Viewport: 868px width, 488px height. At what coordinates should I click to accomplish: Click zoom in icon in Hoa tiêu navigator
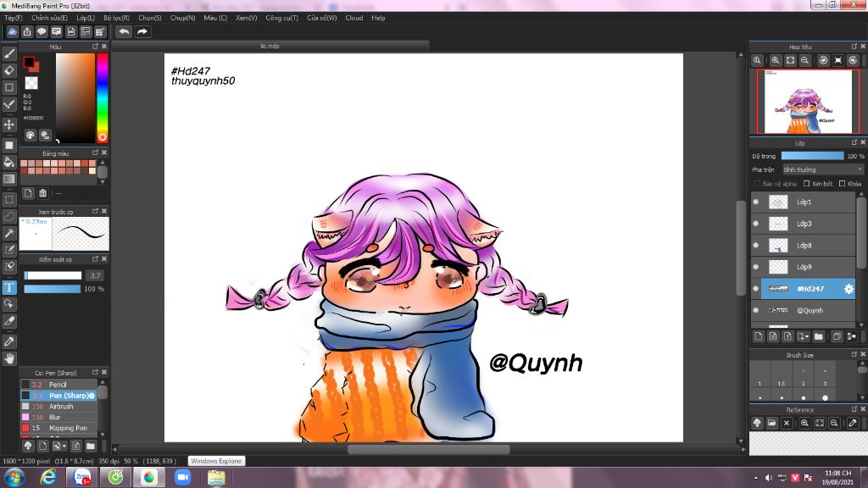(x=775, y=60)
